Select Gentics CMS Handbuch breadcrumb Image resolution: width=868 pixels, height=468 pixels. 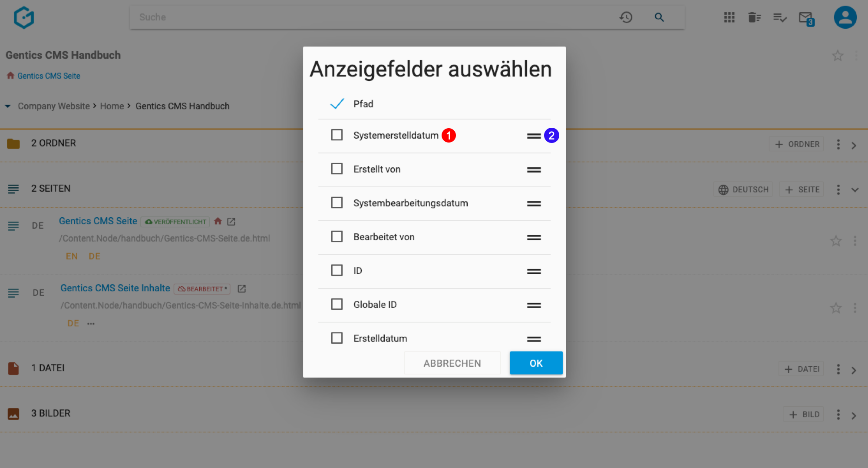click(182, 106)
